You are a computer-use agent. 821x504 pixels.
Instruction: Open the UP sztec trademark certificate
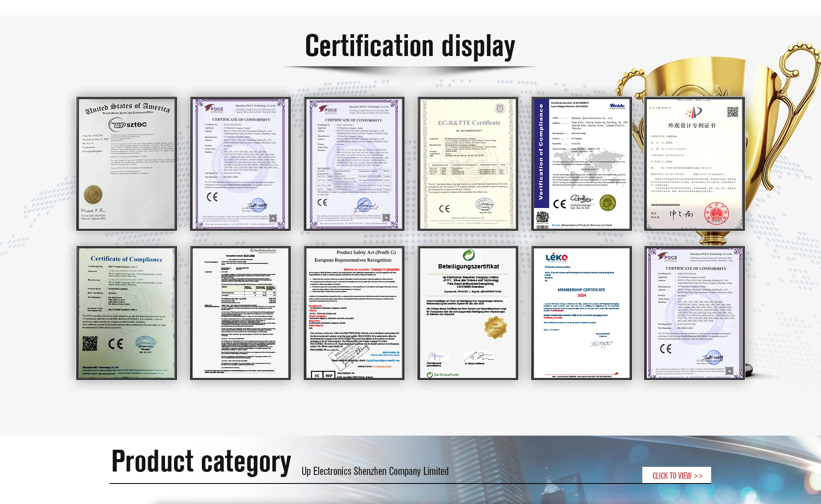coord(127,164)
